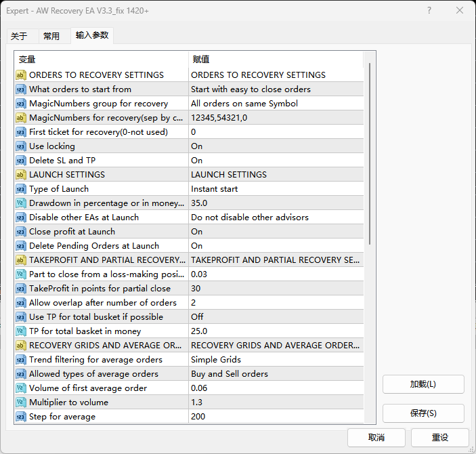Click the string icon for MagicNumbers for recovery(sep by c...
476x454 pixels.
coord(20,118)
